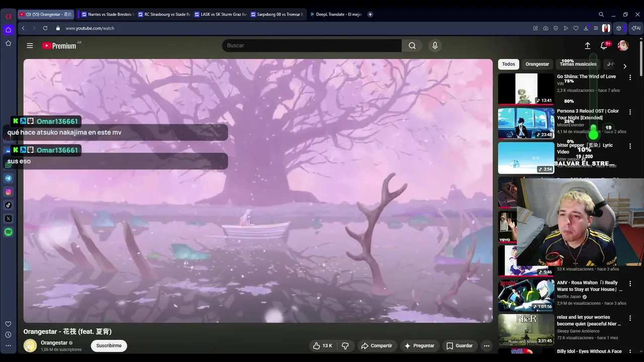Screen dimensions: 644x362
Task: Open the Orangestar channel name link
Action: click(54, 343)
